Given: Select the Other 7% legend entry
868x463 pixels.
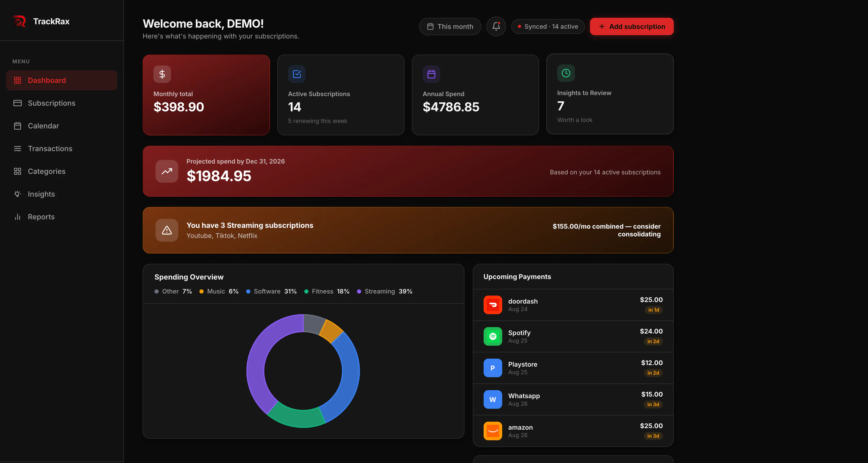Looking at the screenshot, I should click(173, 291).
